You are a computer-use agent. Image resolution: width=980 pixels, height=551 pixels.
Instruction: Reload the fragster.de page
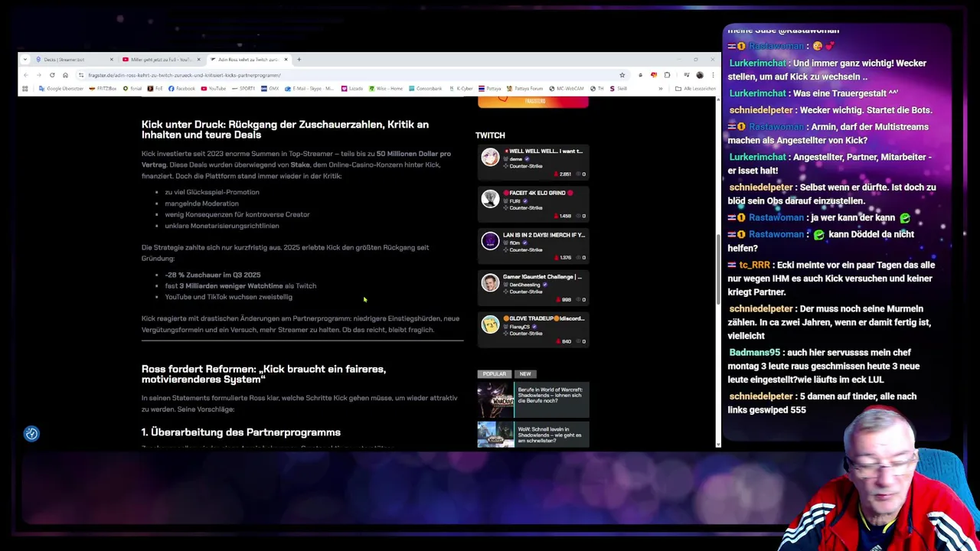click(x=52, y=75)
